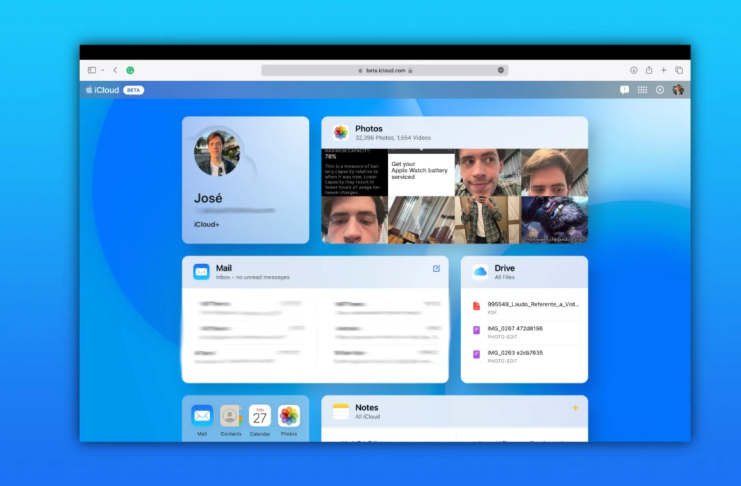The image size is (741, 486).
Task: Click the Drive widget title
Action: (504, 268)
